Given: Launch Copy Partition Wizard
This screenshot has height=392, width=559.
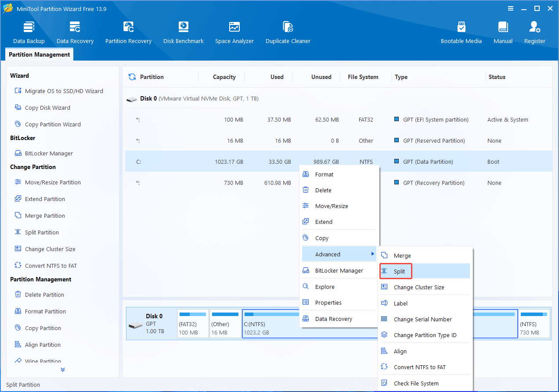Looking at the screenshot, I should (x=47, y=124).
